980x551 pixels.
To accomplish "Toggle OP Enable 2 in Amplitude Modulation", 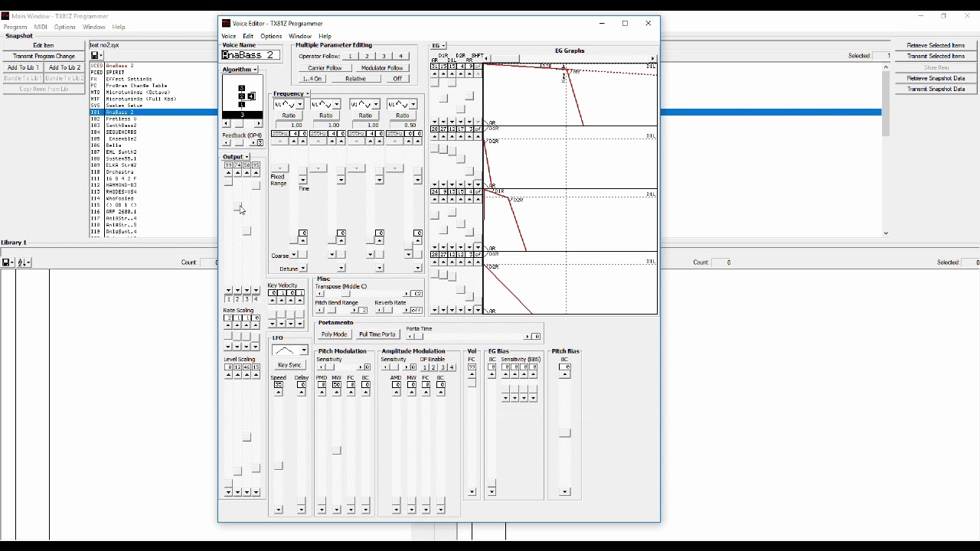I will click(x=433, y=367).
